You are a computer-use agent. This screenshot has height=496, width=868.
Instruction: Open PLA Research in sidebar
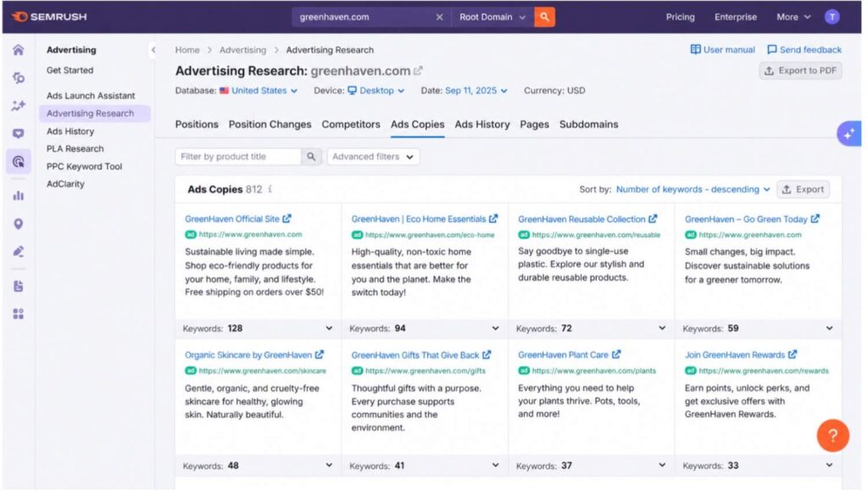coord(75,149)
